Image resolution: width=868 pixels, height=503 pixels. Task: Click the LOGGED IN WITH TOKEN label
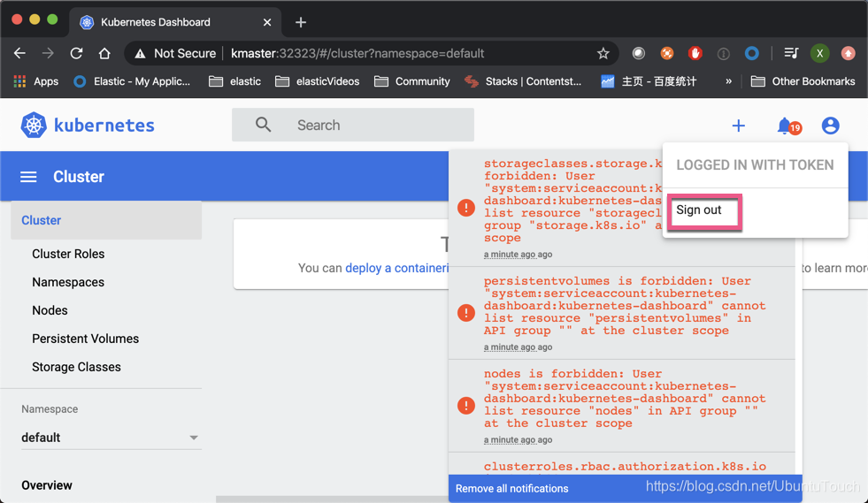click(x=755, y=165)
